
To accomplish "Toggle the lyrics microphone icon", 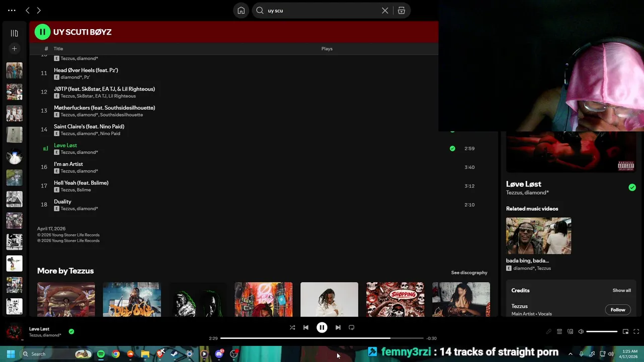I will pos(549,331).
